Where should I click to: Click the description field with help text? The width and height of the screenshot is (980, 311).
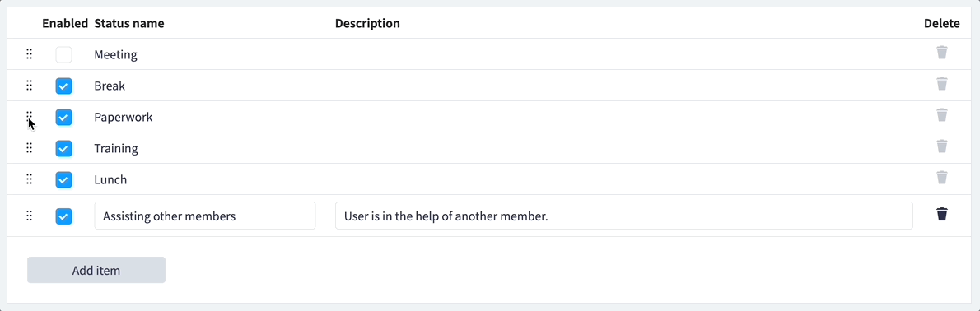click(623, 216)
